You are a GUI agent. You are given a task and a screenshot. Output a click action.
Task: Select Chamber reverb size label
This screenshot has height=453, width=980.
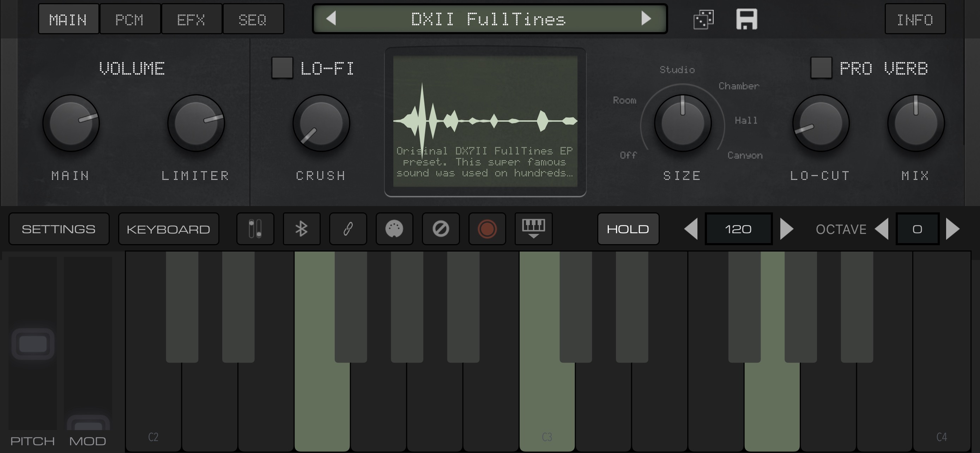click(x=739, y=86)
